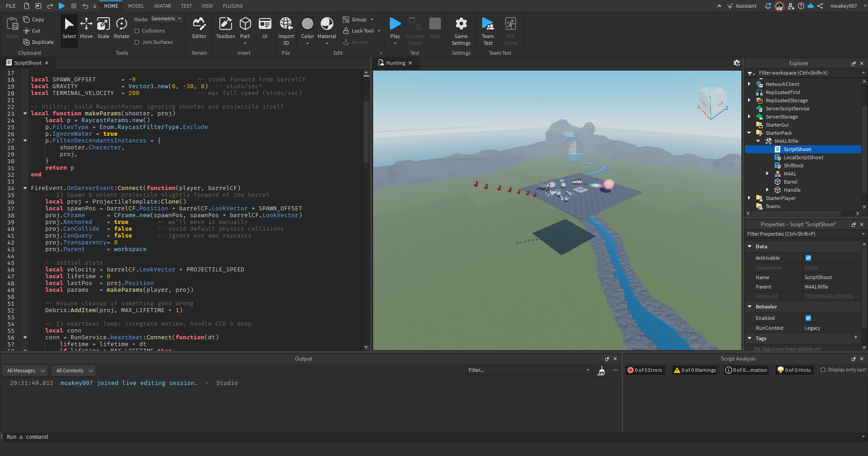Choose the Rotate tool
Image resolution: width=868 pixels, height=456 pixels.
(x=122, y=28)
